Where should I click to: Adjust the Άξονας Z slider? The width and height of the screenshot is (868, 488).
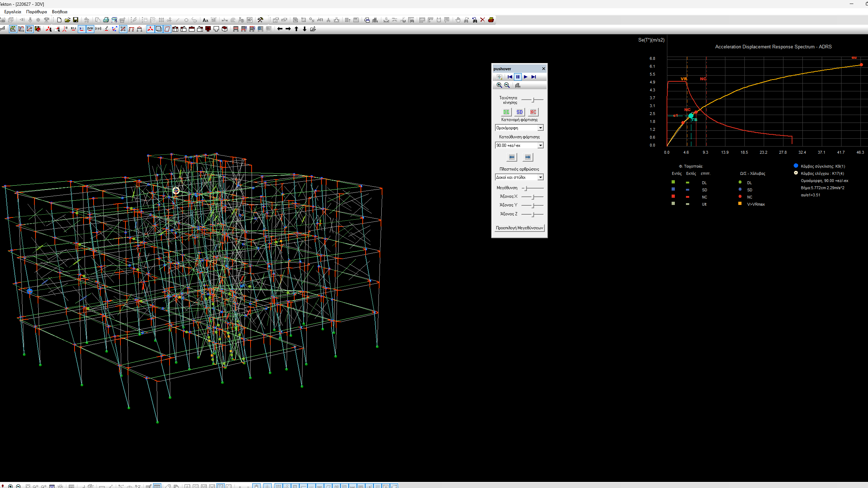[x=533, y=214]
